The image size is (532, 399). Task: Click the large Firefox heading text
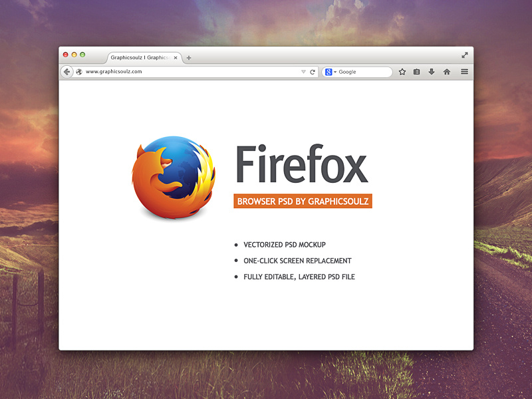pyautogui.click(x=302, y=164)
